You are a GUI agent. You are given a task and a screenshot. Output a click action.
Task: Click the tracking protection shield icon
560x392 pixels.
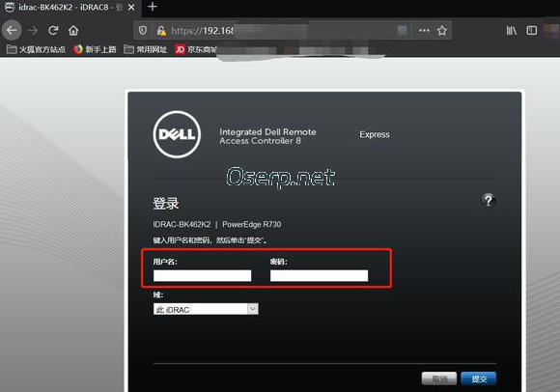(143, 31)
